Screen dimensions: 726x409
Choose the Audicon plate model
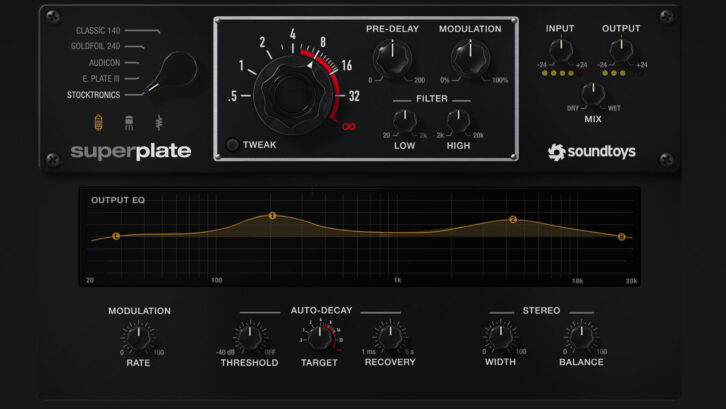(104, 63)
